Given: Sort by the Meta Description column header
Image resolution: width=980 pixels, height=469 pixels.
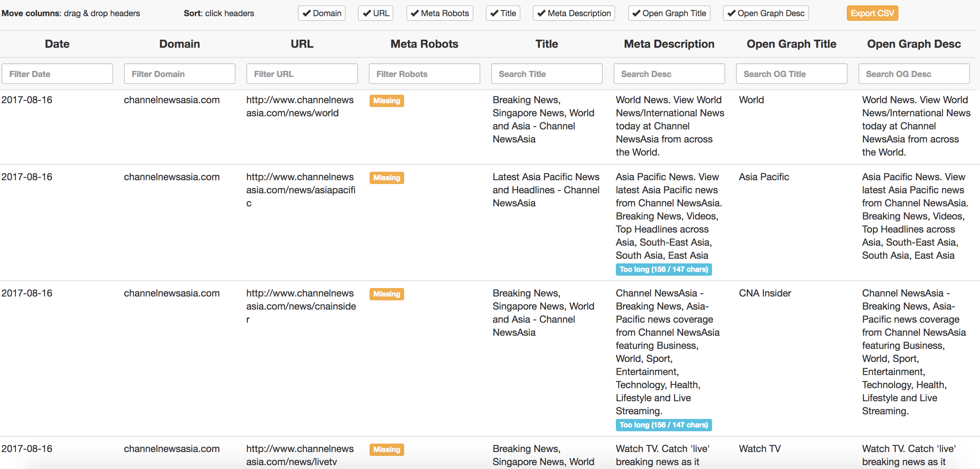Looking at the screenshot, I should pos(669,44).
